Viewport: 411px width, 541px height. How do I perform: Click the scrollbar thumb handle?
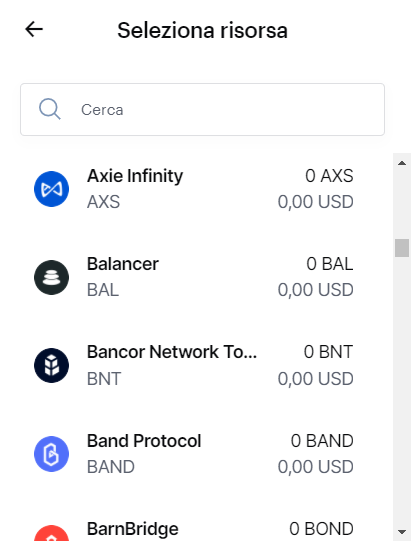[402, 248]
